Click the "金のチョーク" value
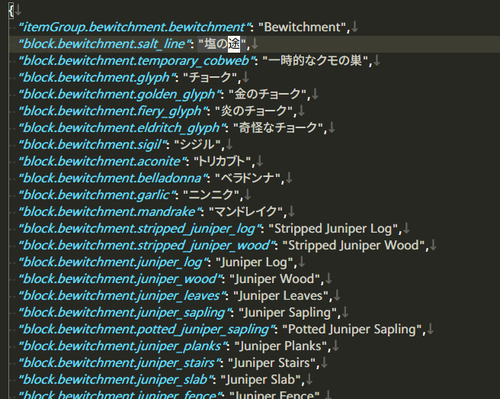 pyautogui.click(x=267, y=94)
